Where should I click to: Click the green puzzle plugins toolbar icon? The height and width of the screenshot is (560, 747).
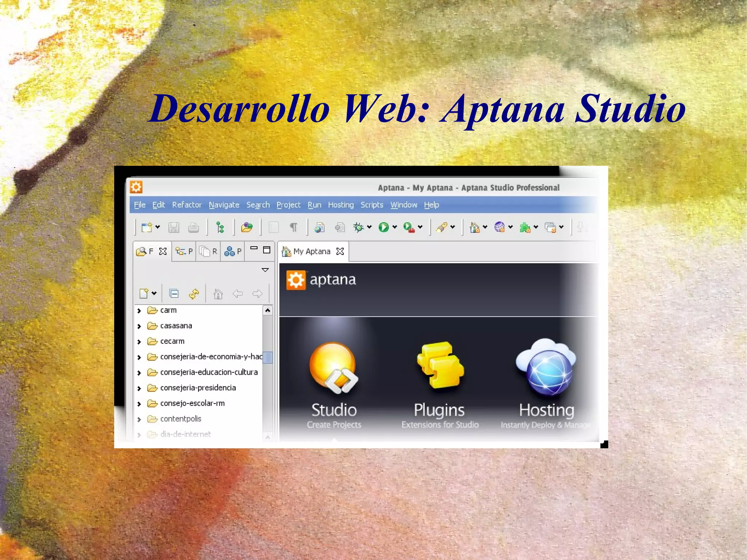(525, 228)
